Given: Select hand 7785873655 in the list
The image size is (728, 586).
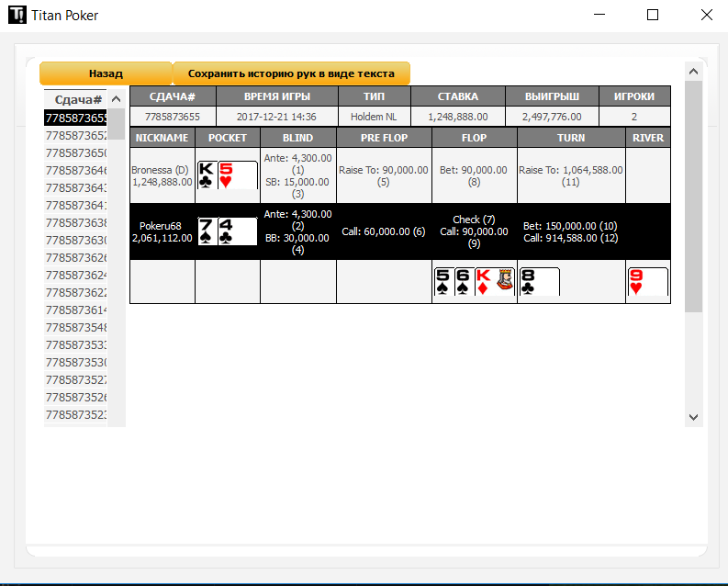Looking at the screenshot, I should point(75,118).
